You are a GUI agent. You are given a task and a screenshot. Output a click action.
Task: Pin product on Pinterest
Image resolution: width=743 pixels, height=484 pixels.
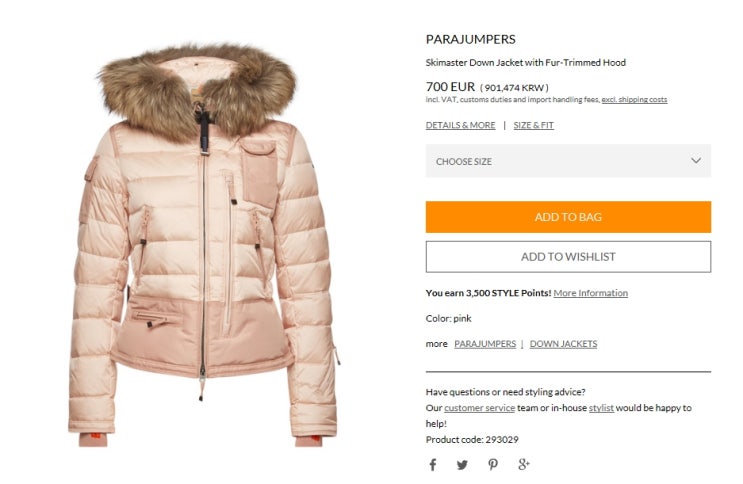click(493, 465)
